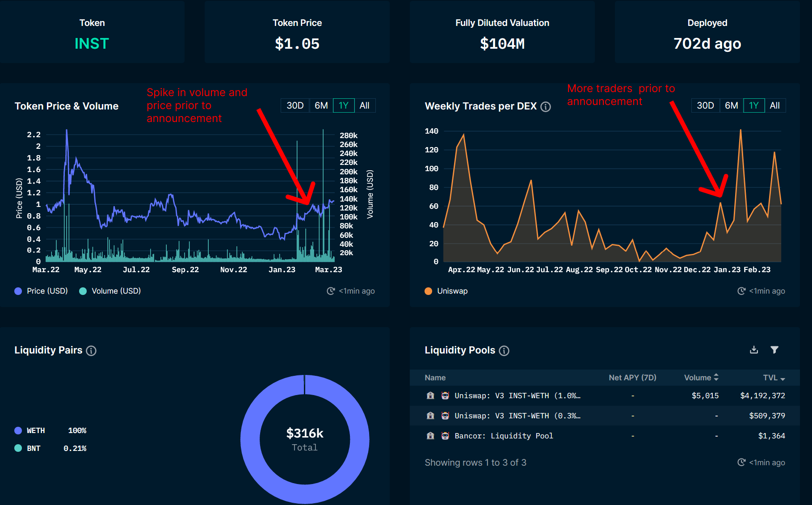Click the $1.05 token price value
Screen dimensions: 812x505
click(x=297, y=44)
